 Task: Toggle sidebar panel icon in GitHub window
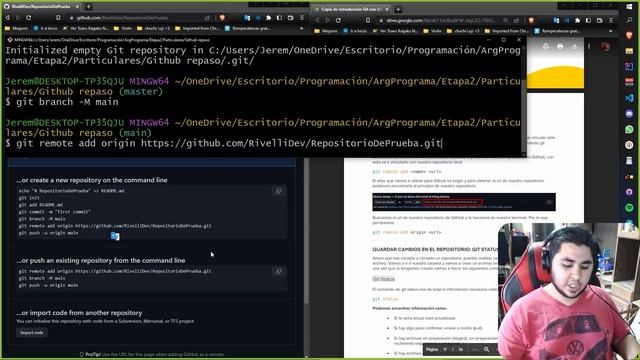pos(279,18)
